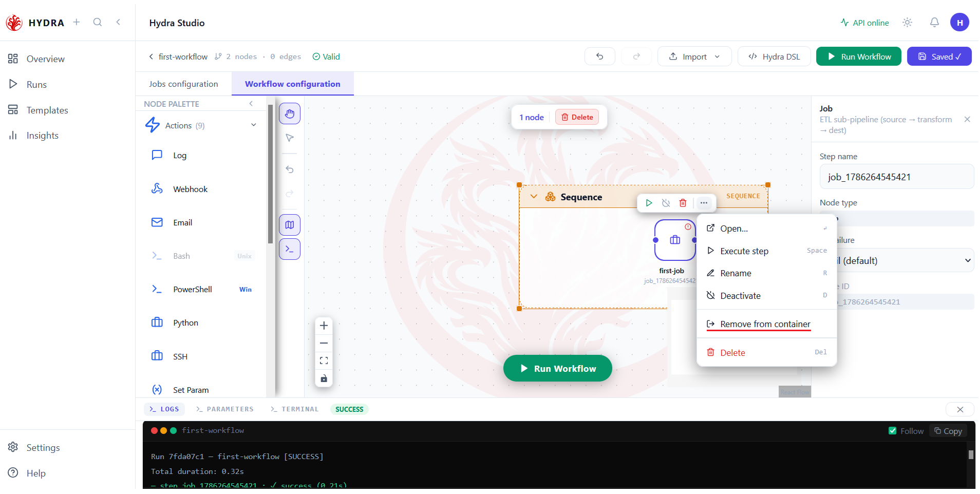Zoom out on the canvas
980x494 pixels.
point(324,343)
